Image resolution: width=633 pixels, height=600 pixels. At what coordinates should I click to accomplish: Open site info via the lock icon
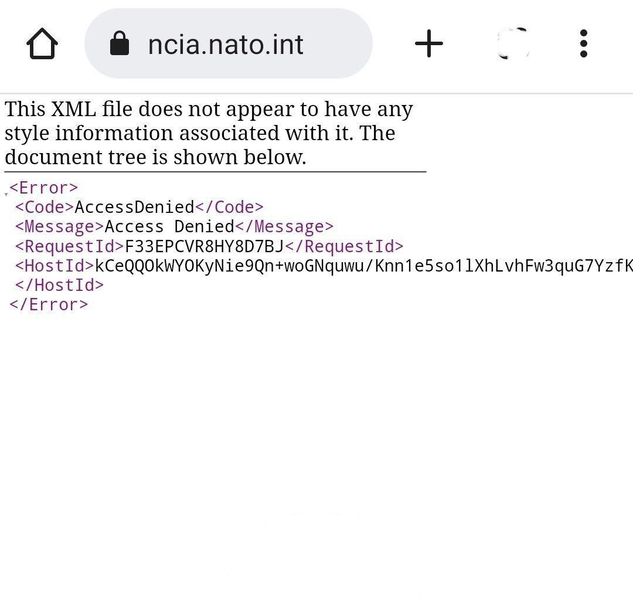click(x=119, y=43)
